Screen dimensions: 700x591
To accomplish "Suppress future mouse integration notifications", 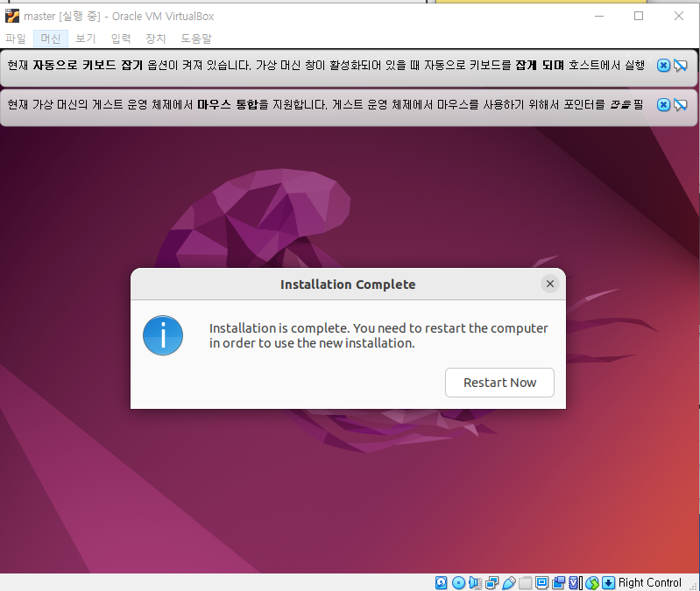I will click(x=681, y=105).
